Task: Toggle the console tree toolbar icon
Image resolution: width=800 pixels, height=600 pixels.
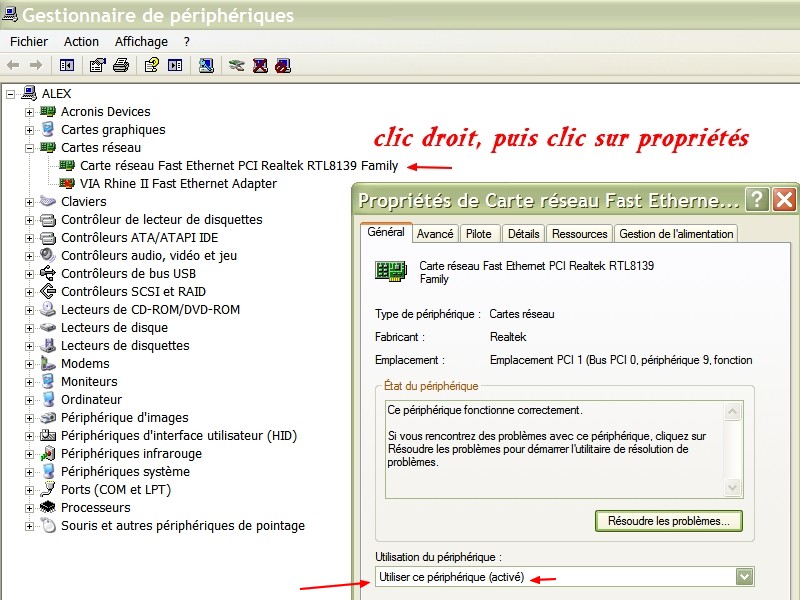Action: 67,66
